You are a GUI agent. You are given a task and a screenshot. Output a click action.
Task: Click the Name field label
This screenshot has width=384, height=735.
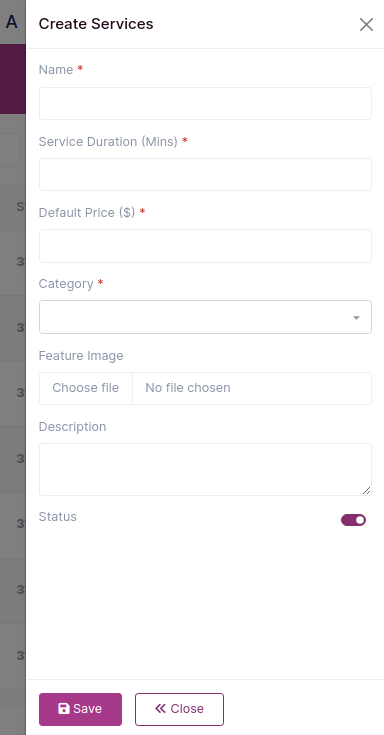(56, 69)
